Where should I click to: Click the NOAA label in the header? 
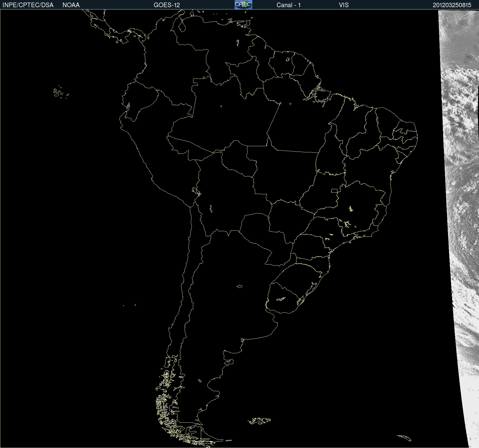point(71,5)
